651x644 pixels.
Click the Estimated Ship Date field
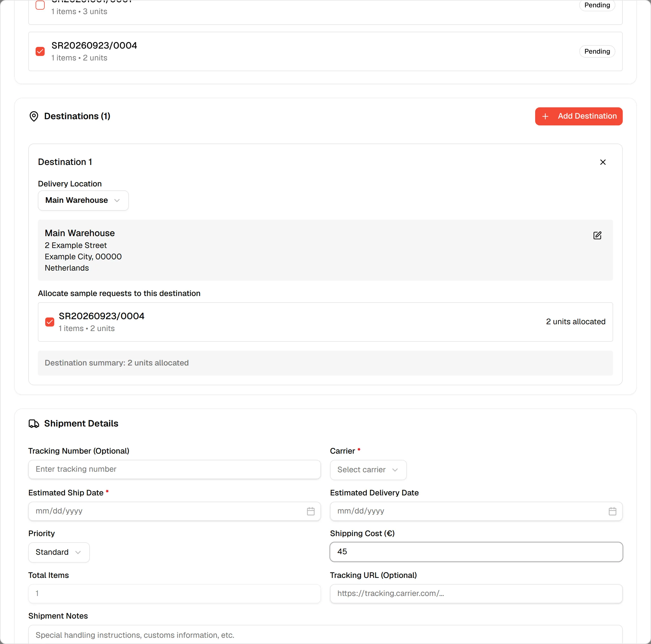click(x=174, y=511)
